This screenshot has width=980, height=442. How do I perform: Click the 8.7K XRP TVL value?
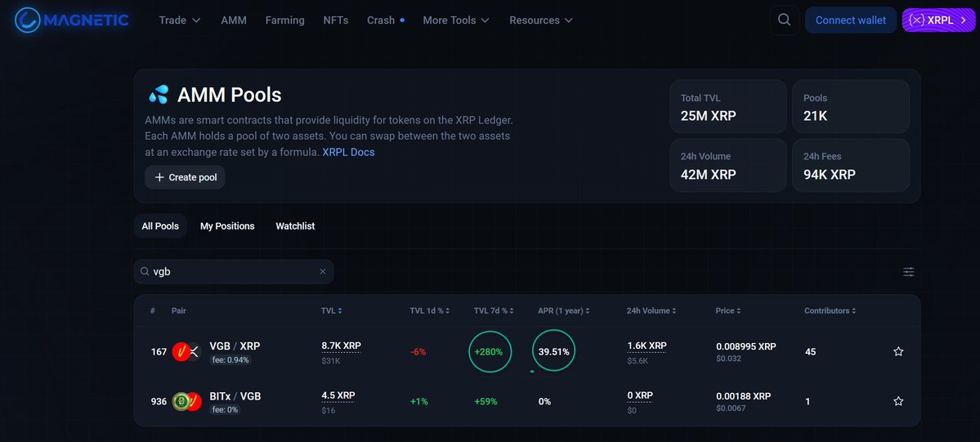(342, 346)
